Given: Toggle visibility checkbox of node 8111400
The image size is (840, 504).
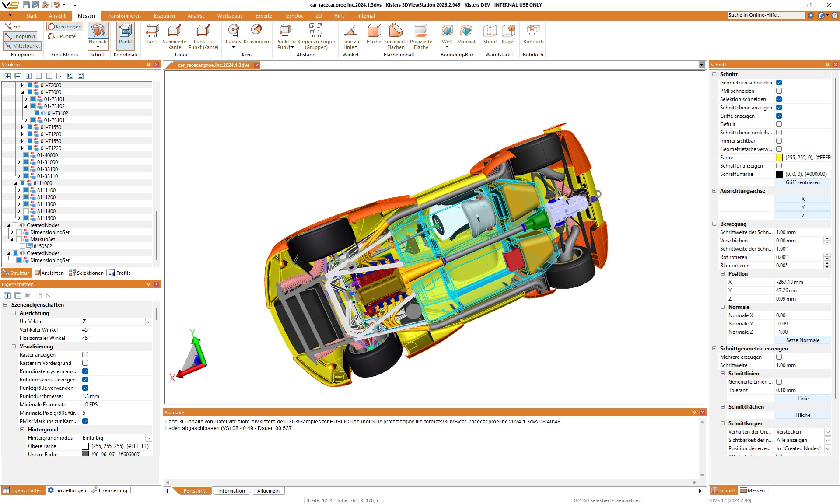Looking at the screenshot, I should (26, 211).
